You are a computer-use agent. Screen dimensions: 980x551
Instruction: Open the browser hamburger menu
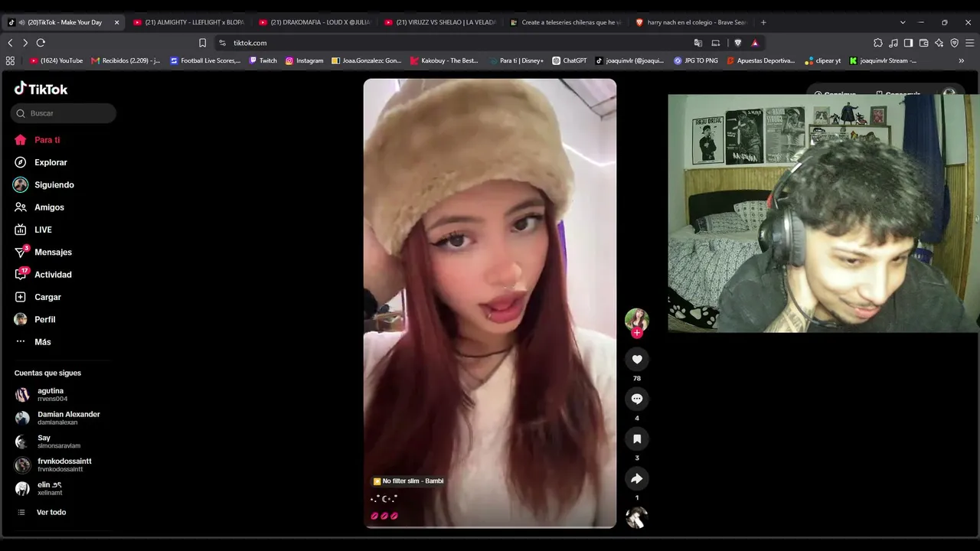(969, 43)
